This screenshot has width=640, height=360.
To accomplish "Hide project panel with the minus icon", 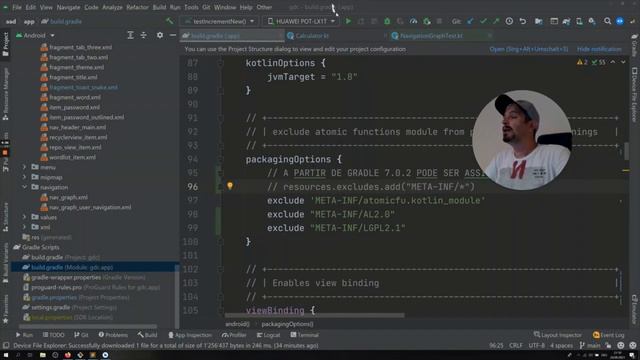I will (173, 36).
